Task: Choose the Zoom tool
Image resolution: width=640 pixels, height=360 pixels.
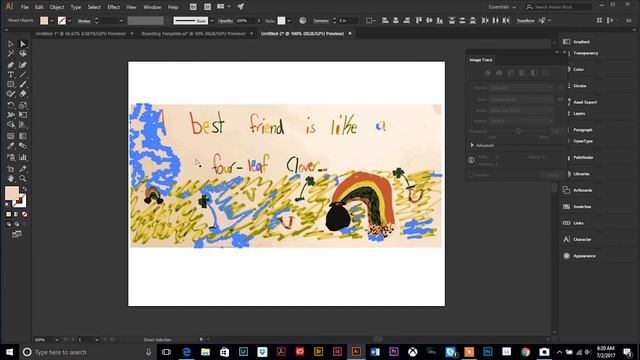Action: pos(23,178)
